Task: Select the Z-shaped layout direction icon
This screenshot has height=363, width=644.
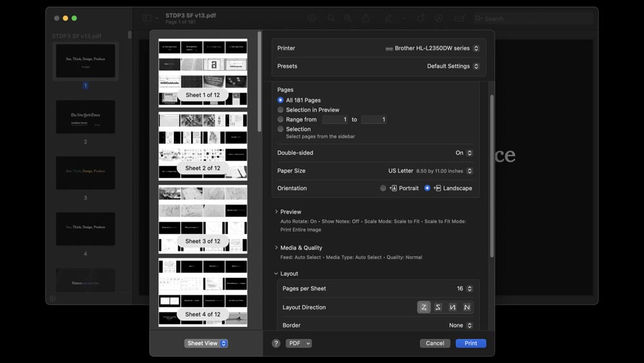Action: click(x=423, y=308)
